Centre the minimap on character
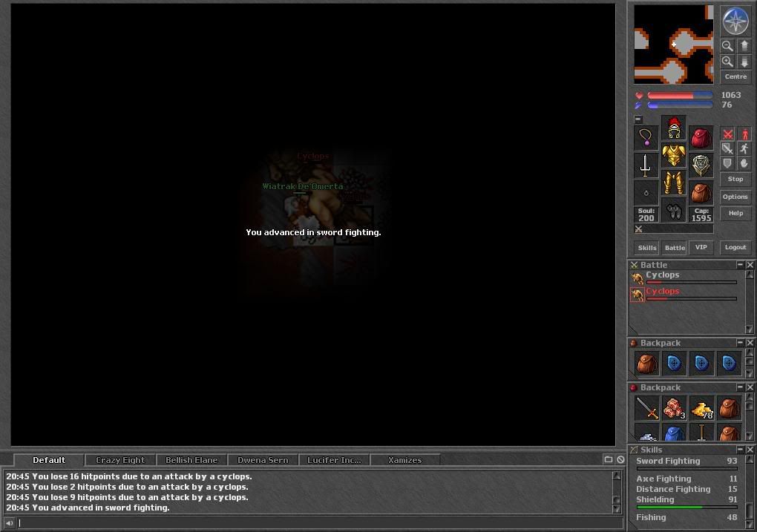The width and height of the screenshot is (757, 532). point(735,76)
